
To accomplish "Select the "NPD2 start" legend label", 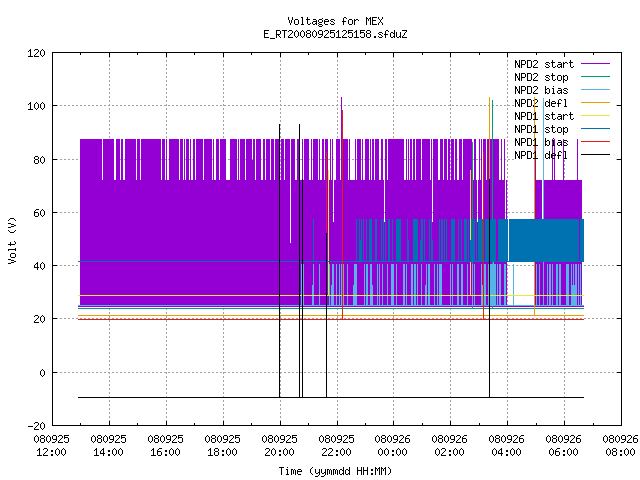I will point(544,64).
